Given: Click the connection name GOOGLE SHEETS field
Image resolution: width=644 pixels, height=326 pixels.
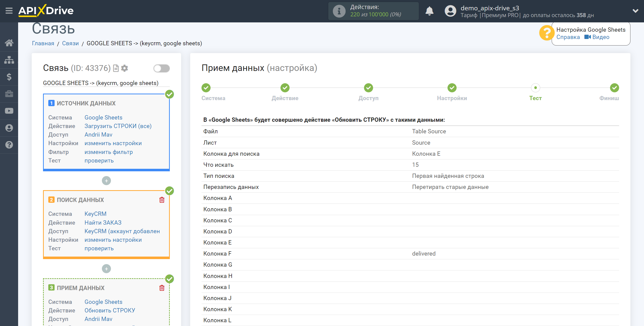Looking at the screenshot, I should (x=106, y=83).
